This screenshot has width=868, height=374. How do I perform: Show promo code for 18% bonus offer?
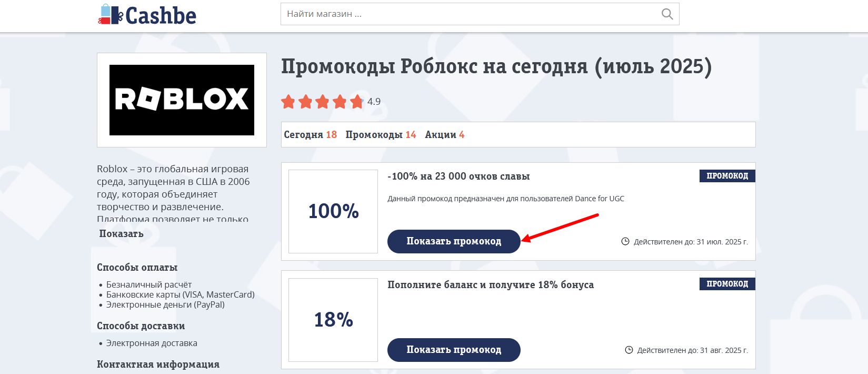pos(454,350)
